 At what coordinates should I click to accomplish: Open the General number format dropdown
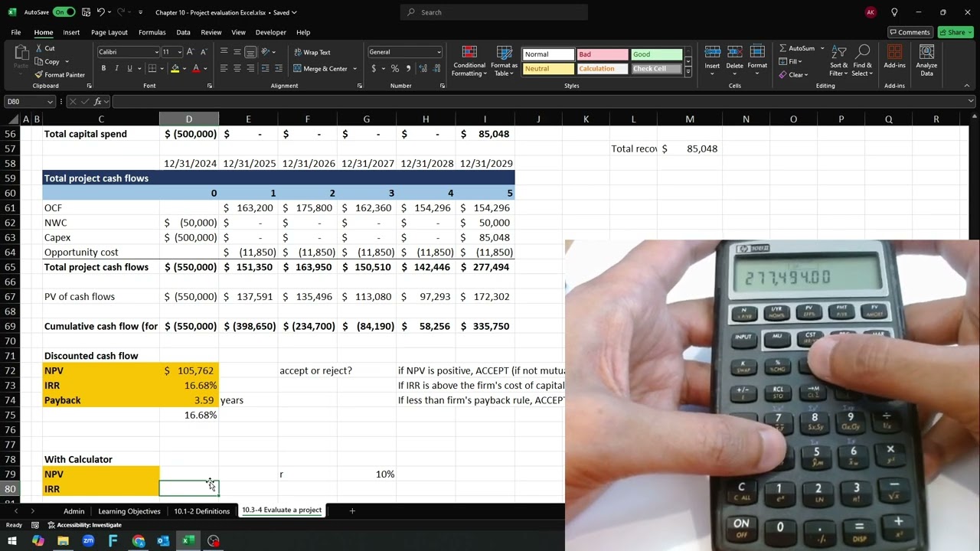[x=439, y=52]
